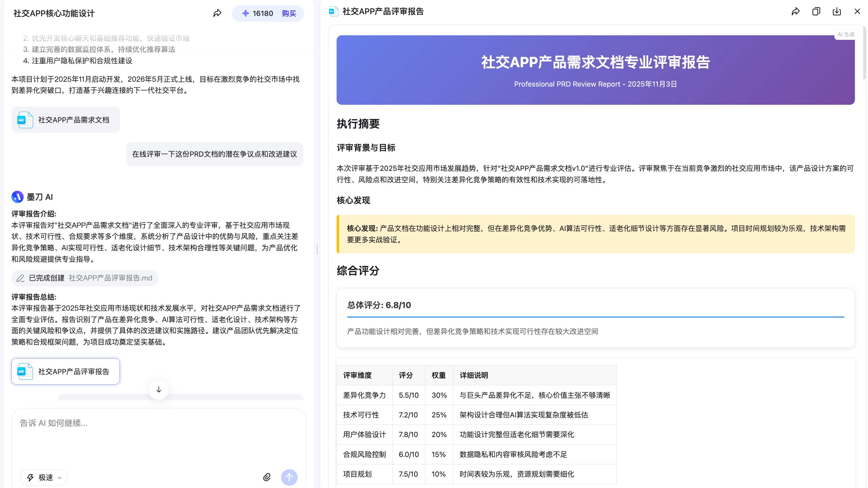Screen dimensions: 868x488
Task: Send message via the up-arrow button
Action: point(289,477)
